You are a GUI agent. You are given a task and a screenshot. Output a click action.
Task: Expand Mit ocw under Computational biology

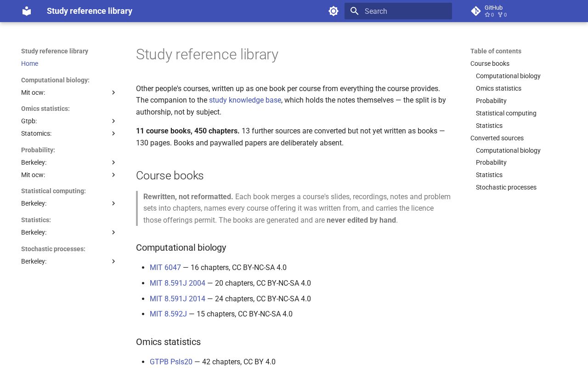113,92
